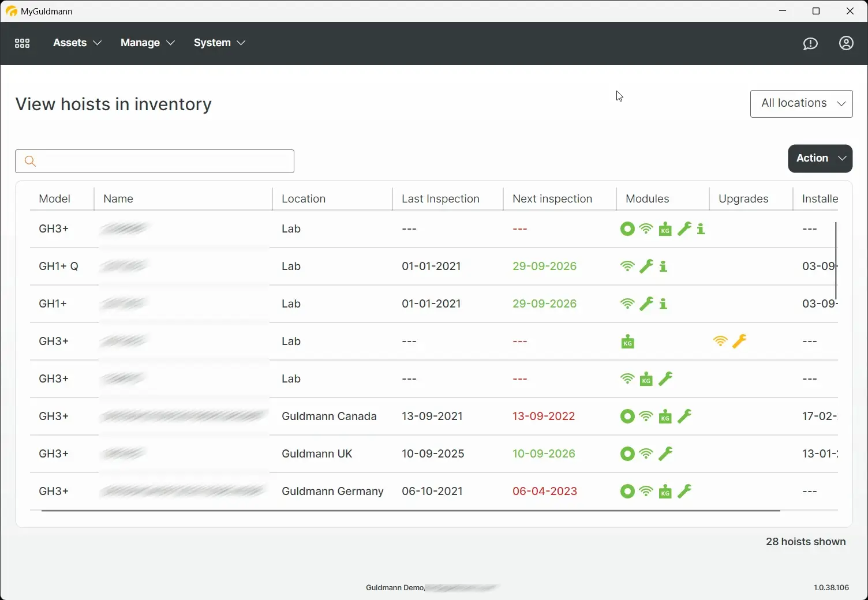
Task: Click the circle module icon for Guldmann UK
Action: [x=627, y=454]
